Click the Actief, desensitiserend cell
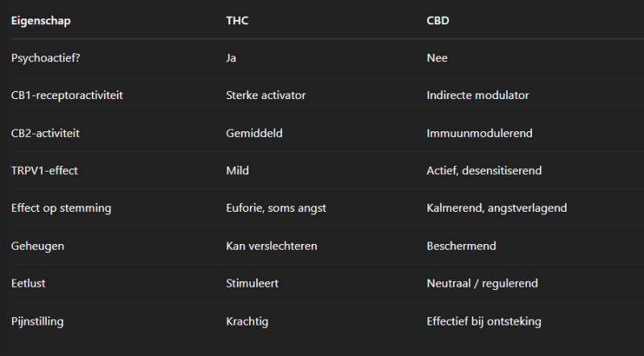Screen dimensions: 644x356 [x=484, y=171]
